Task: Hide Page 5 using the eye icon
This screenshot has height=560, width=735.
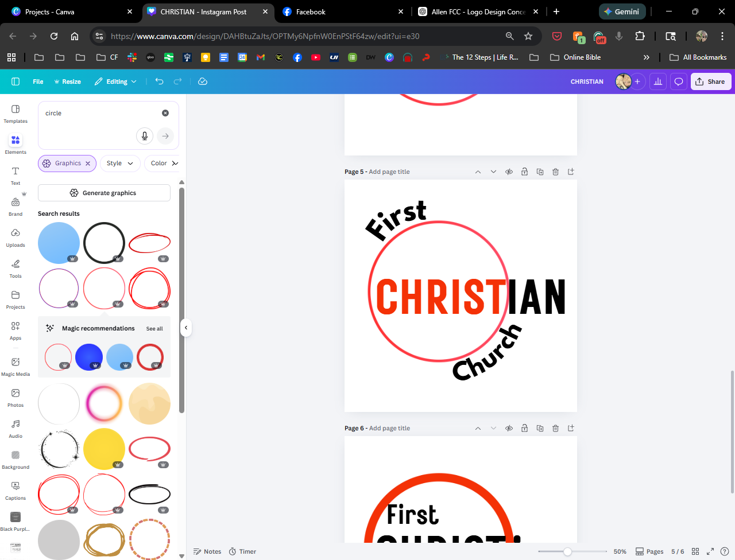Action: coord(509,172)
